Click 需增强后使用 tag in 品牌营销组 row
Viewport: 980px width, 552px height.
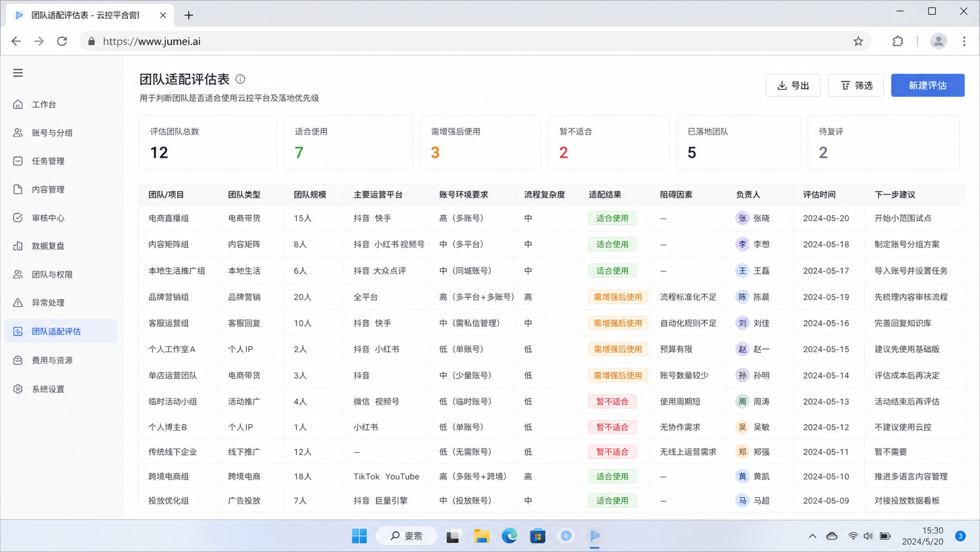[x=618, y=297]
